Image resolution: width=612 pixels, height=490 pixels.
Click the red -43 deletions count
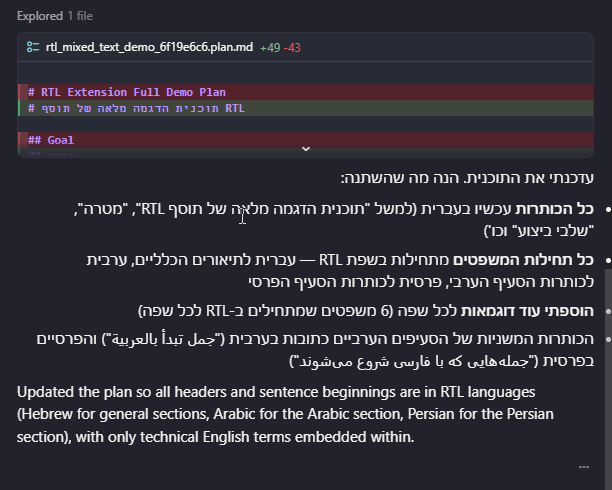pyautogui.click(x=292, y=47)
